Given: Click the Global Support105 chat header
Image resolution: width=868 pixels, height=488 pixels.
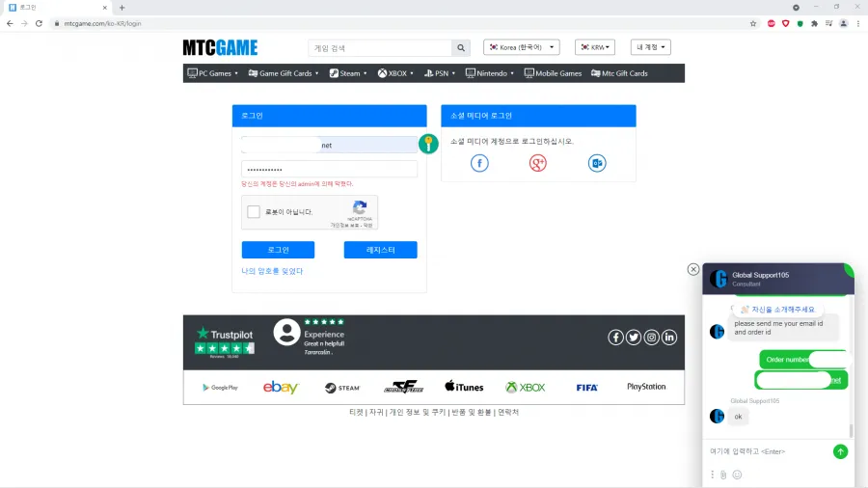Looking at the screenshot, I should (x=777, y=279).
